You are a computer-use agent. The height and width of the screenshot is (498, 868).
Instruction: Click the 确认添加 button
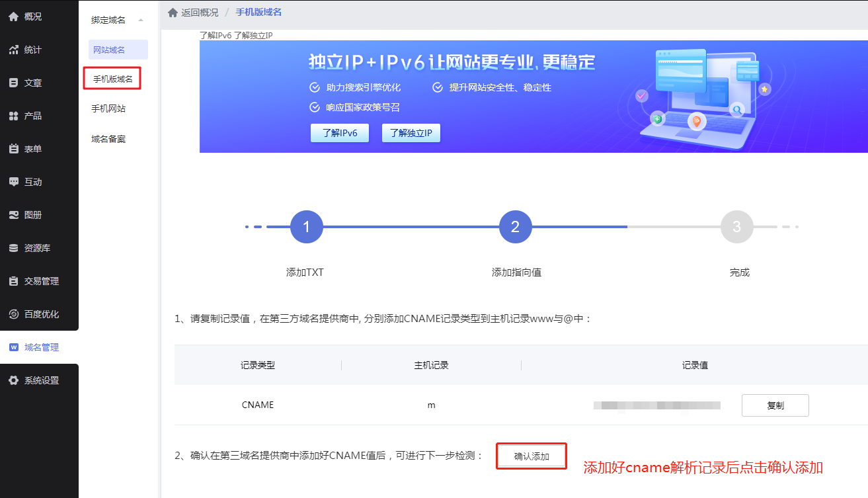click(532, 456)
